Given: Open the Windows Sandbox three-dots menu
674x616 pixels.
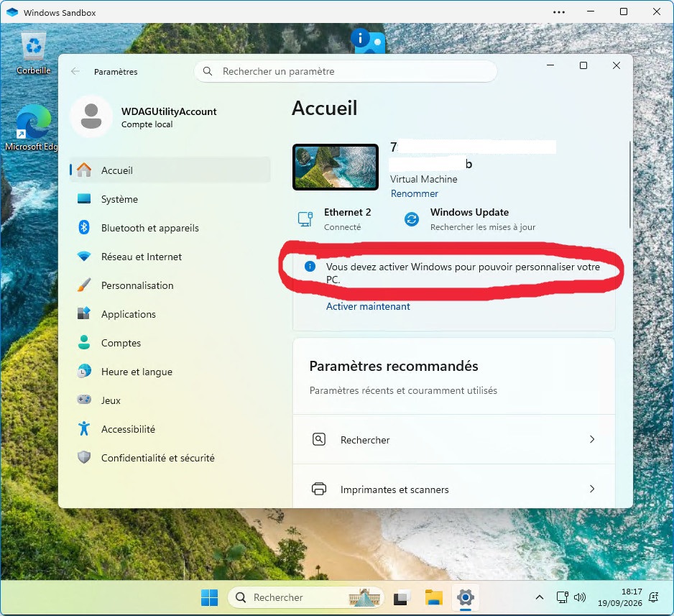Looking at the screenshot, I should coord(559,12).
